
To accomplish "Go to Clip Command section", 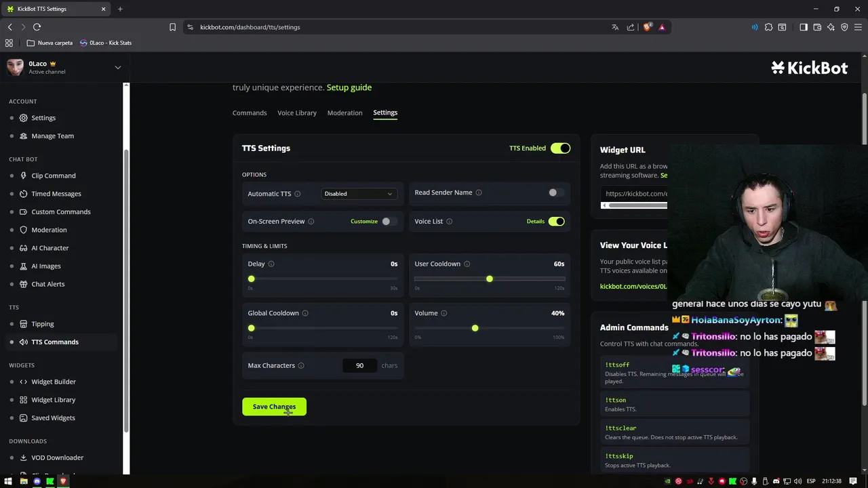I will [x=53, y=176].
